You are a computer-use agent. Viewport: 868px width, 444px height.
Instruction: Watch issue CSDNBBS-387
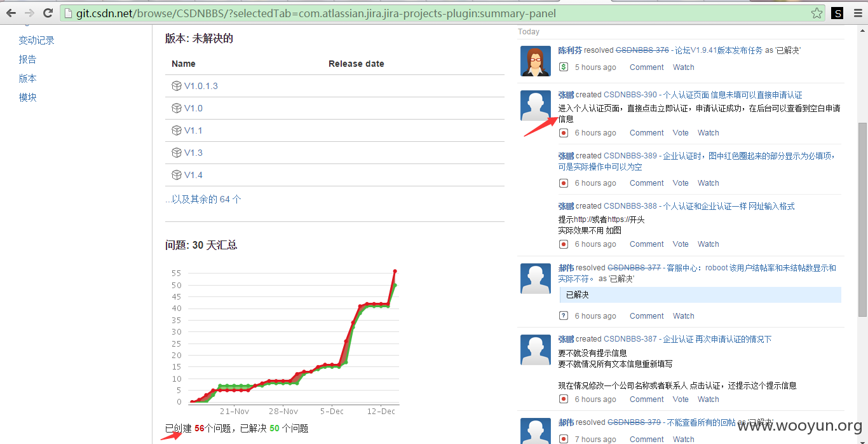click(708, 399)
